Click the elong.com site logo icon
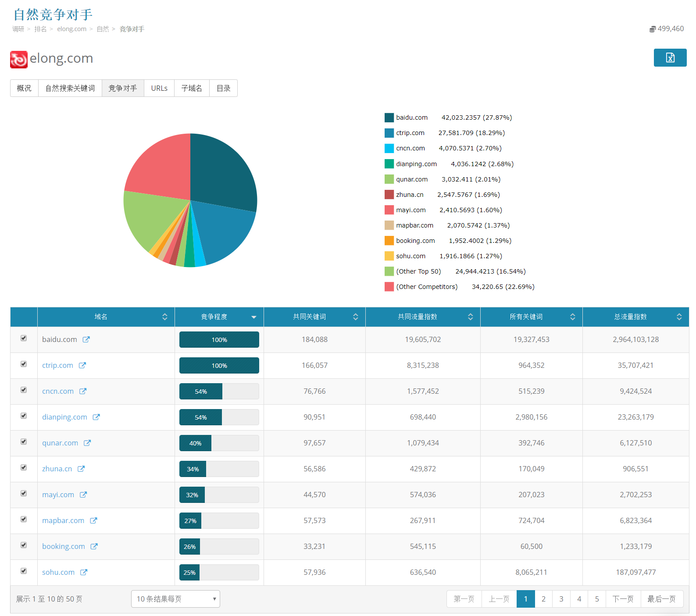696x616 pixels. (x=19, y=60)
